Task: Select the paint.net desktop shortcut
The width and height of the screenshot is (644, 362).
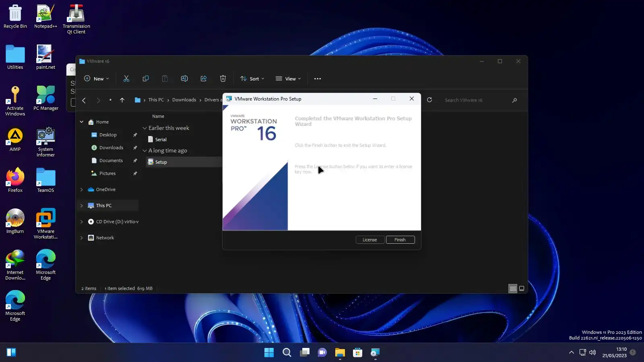Action: click(x=45, y=57)
